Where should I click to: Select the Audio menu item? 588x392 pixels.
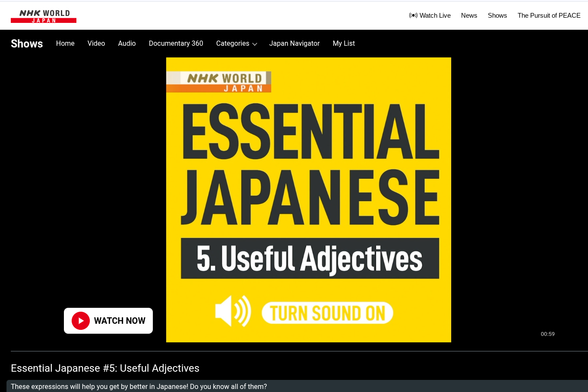[x=127, y=43]
